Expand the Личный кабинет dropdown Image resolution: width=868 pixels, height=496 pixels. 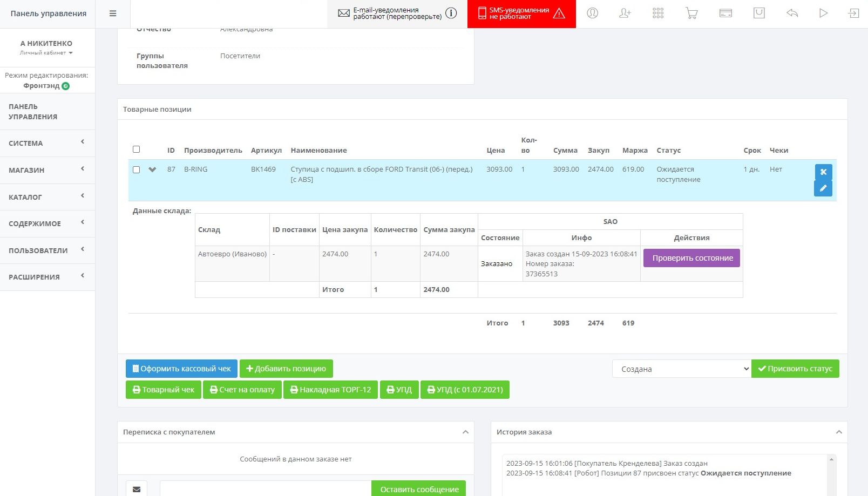(46, 53)
